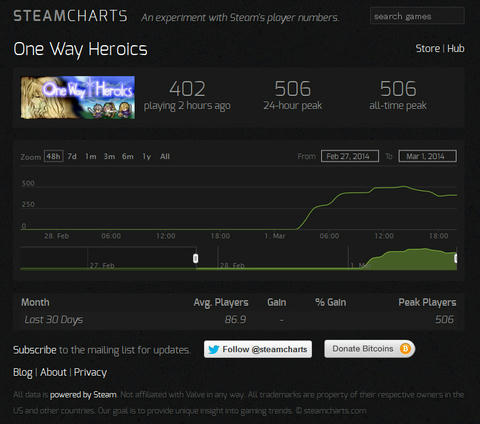
Task: Click the '24-hour peak' label
Action: pos(293,106)
